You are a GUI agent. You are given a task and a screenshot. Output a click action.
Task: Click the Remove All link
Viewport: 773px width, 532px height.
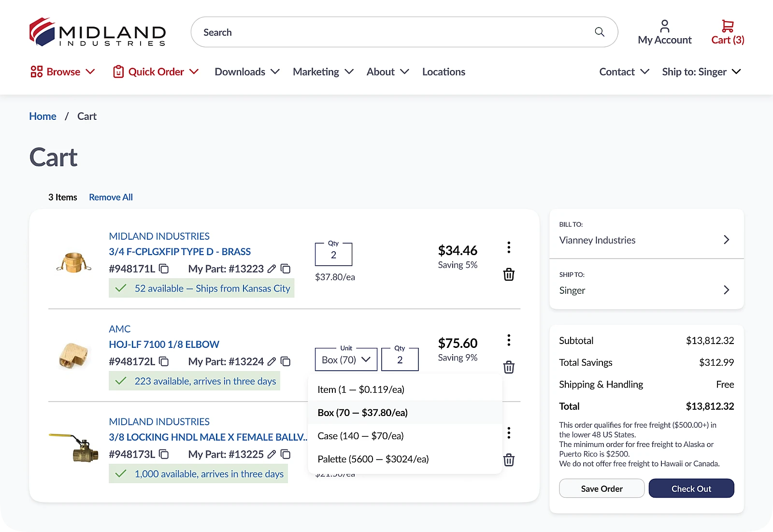(111, 197)
